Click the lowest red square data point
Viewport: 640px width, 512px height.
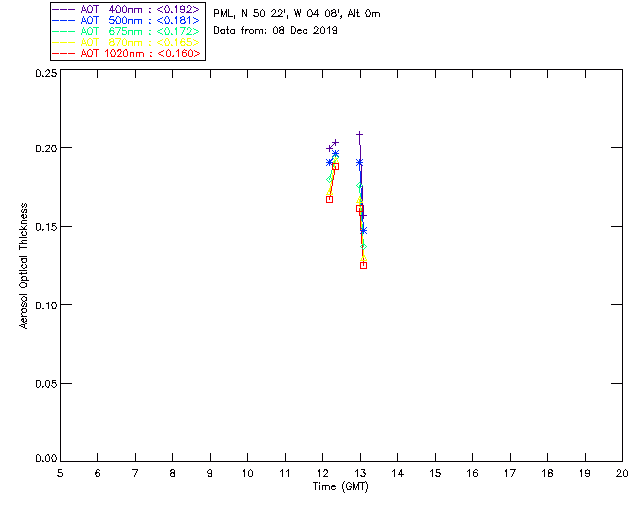(363, 265)
